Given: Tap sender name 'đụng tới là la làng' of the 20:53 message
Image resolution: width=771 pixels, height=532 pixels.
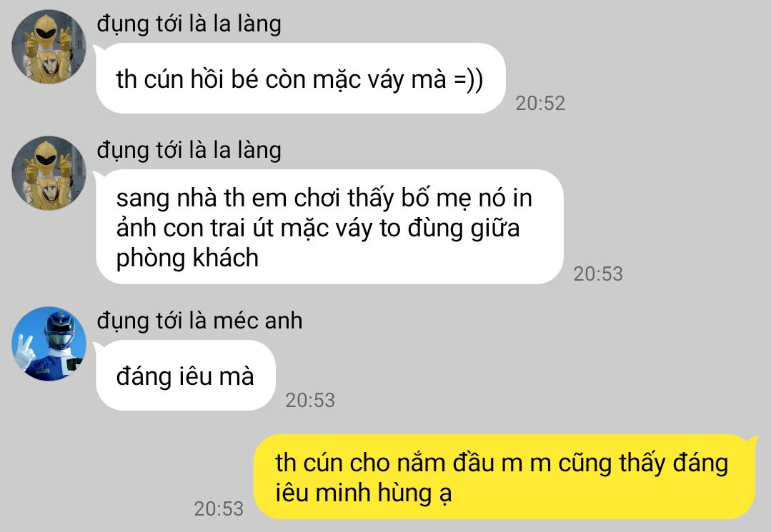Looking at the screenshot, I should coord(189,150).
